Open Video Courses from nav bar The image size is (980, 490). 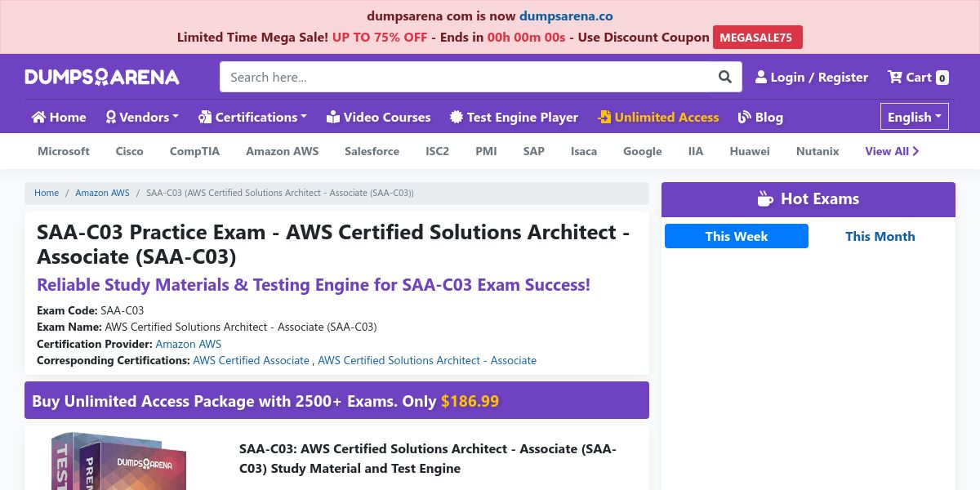point(378,117)
